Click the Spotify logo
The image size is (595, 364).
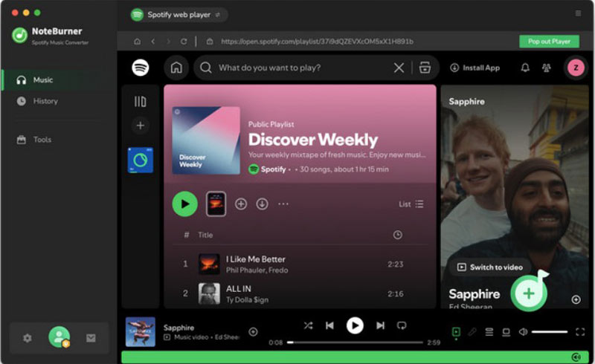[141, 68]
